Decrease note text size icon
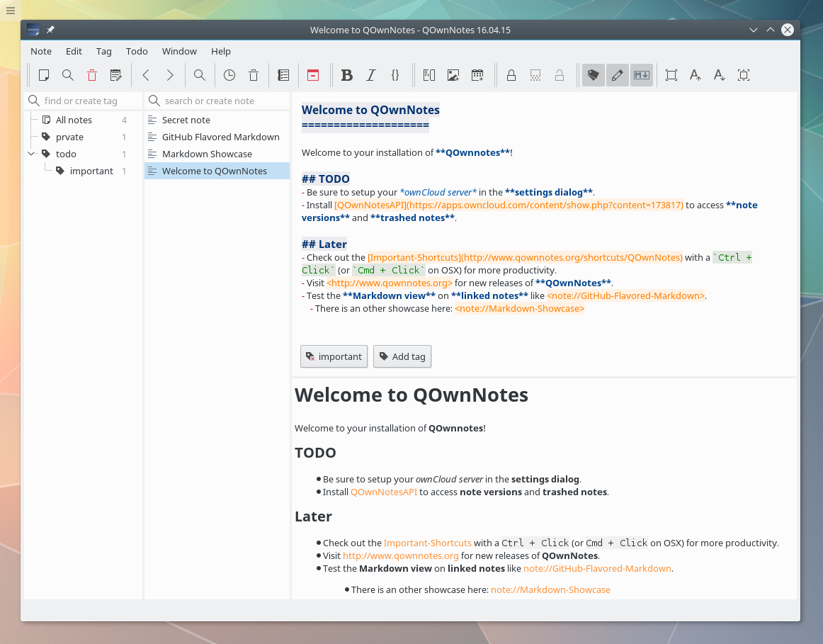 point(720,75)
